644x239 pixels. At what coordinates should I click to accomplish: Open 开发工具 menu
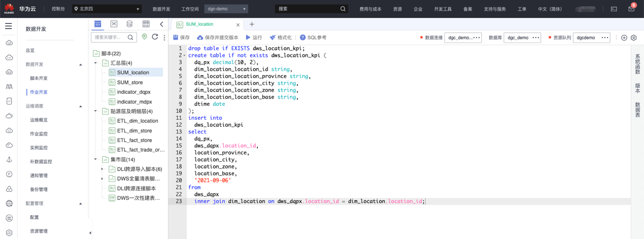click(443, 9)
